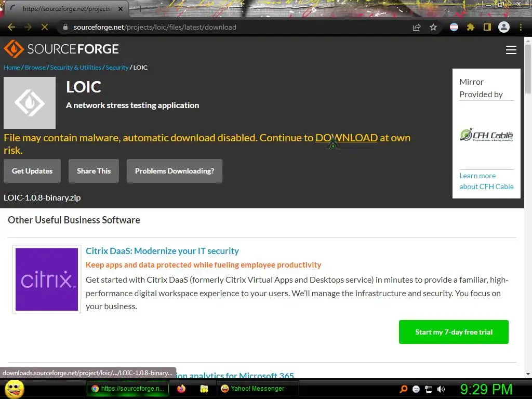Click the scrollbar up arrow

[528, 41]
